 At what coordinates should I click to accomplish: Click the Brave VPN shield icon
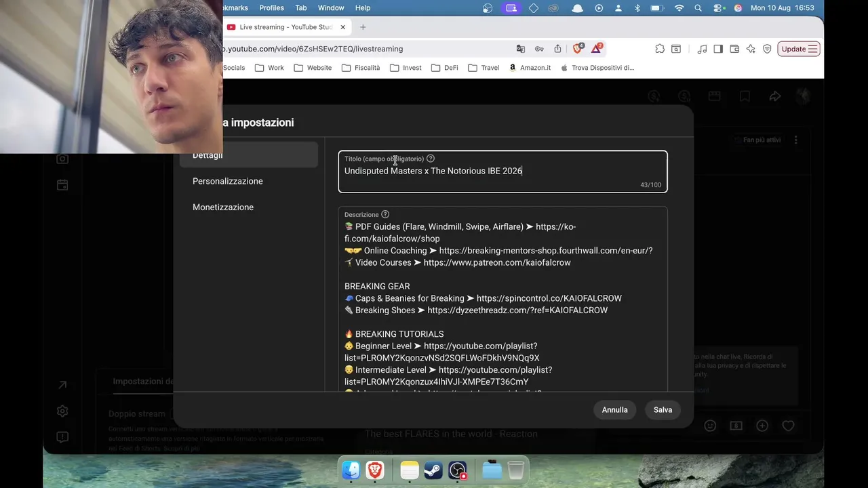pos(767,49)
